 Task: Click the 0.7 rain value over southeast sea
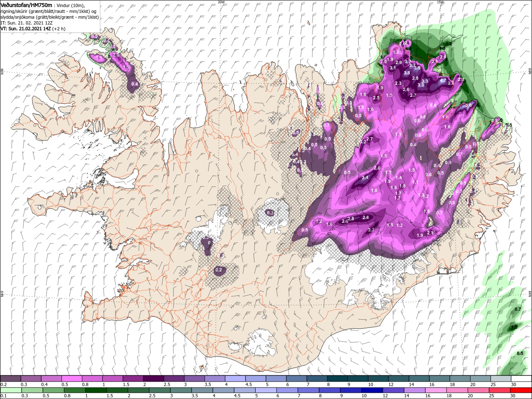[518, 309]
